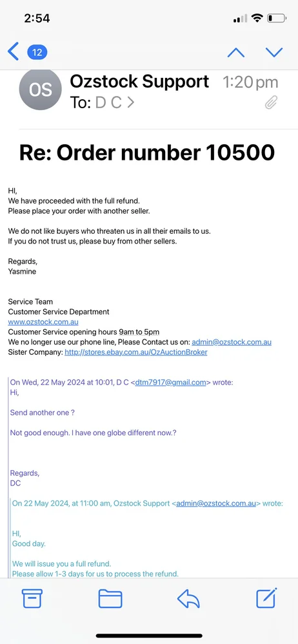This screenshot has height=644, width=298.
Task: Open the 12 unread messages badge
Action: (37, 52)
